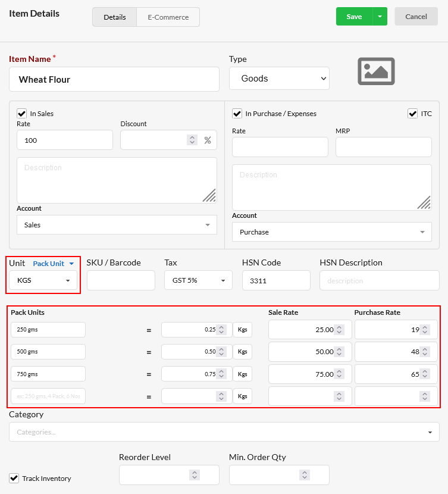
Task: Toggle the In Purchase / Expenses checkbox
Action: (237, 114)
